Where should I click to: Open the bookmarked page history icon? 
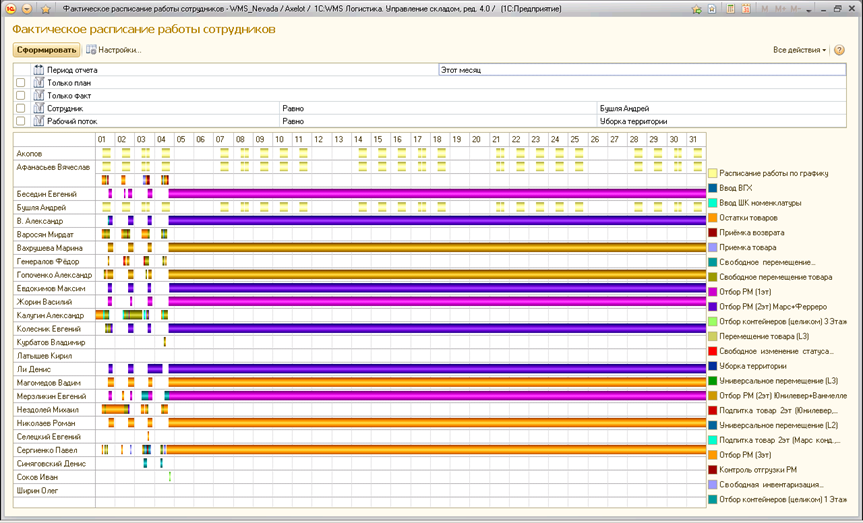[713, 8]
